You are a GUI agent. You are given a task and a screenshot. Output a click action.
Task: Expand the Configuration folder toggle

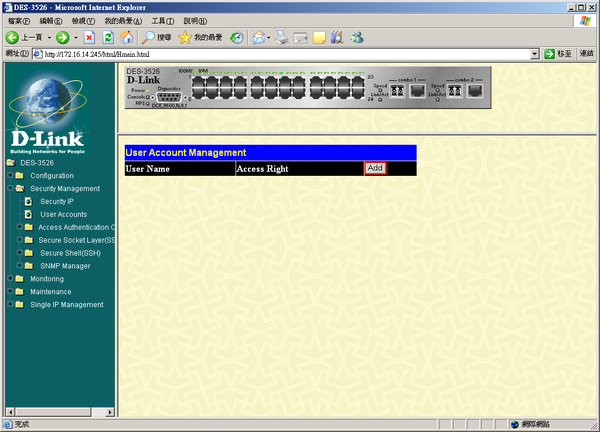tap(10, 175)
